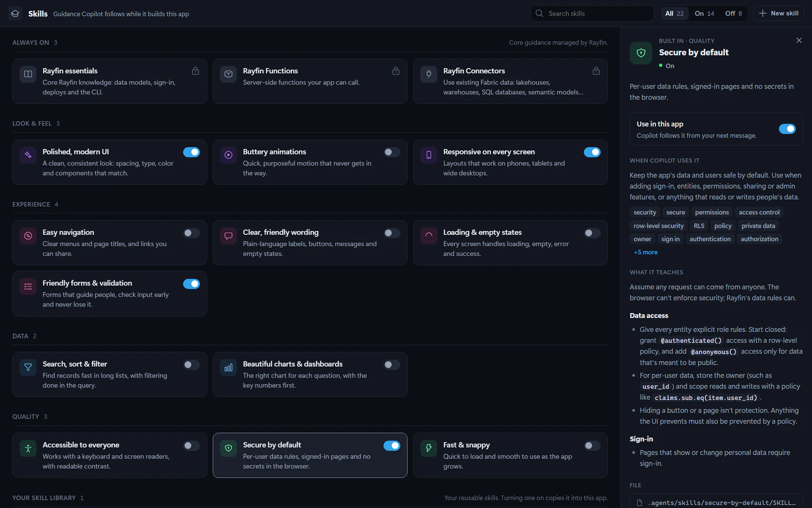812x508 pixels.
Task: Turn off the Secure by default card toggle
Action: click(392, 446)
